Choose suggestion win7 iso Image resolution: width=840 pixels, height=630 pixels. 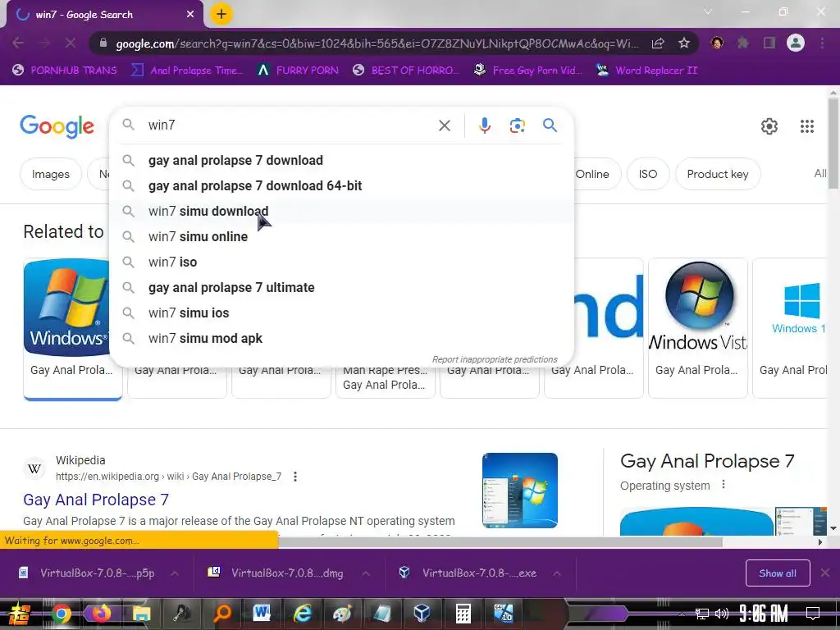[x=341, y=262]
